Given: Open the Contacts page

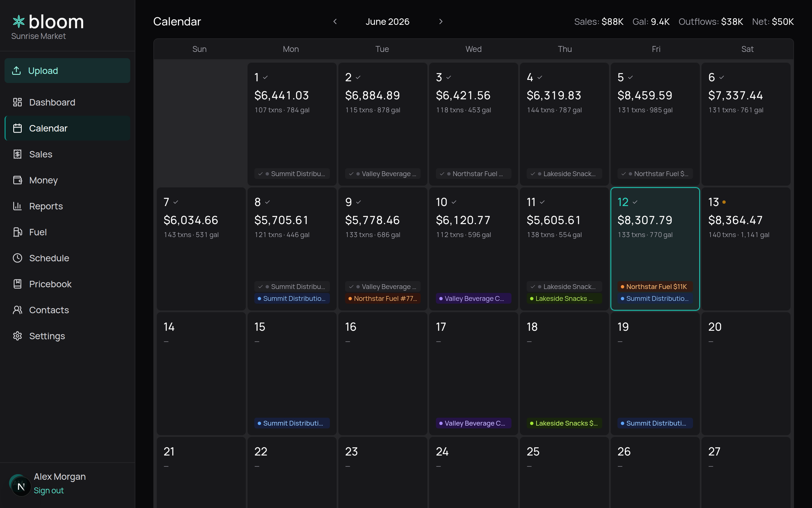Looking at the screenshot, I should point(67,310).
